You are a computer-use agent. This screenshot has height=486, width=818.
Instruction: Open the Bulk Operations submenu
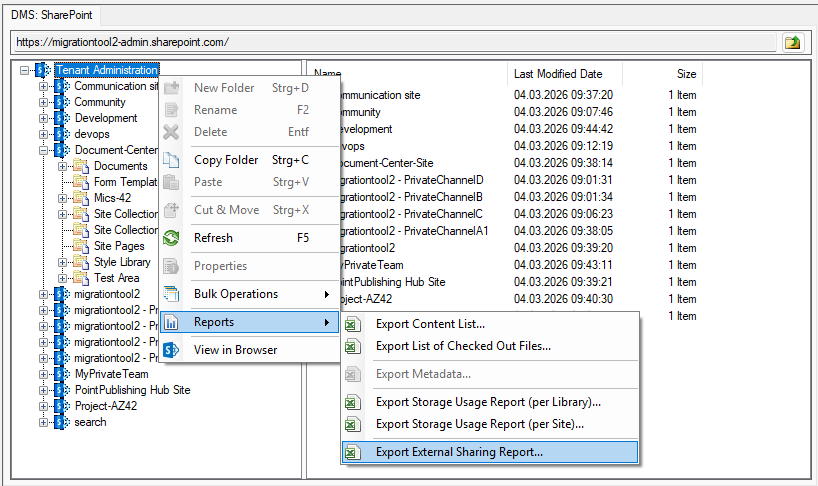[250, 294]
